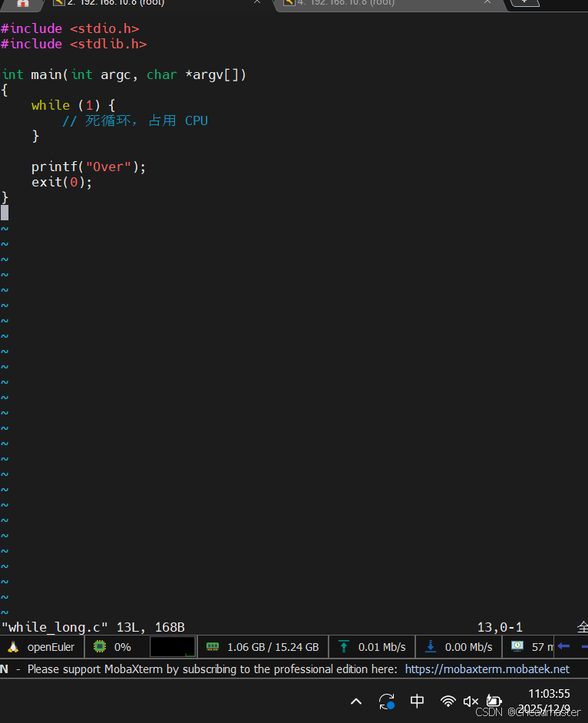Click the 0.01 Mb/s upload rate
The height and width of the screenshot is (723, 588).
pos(382,647)
